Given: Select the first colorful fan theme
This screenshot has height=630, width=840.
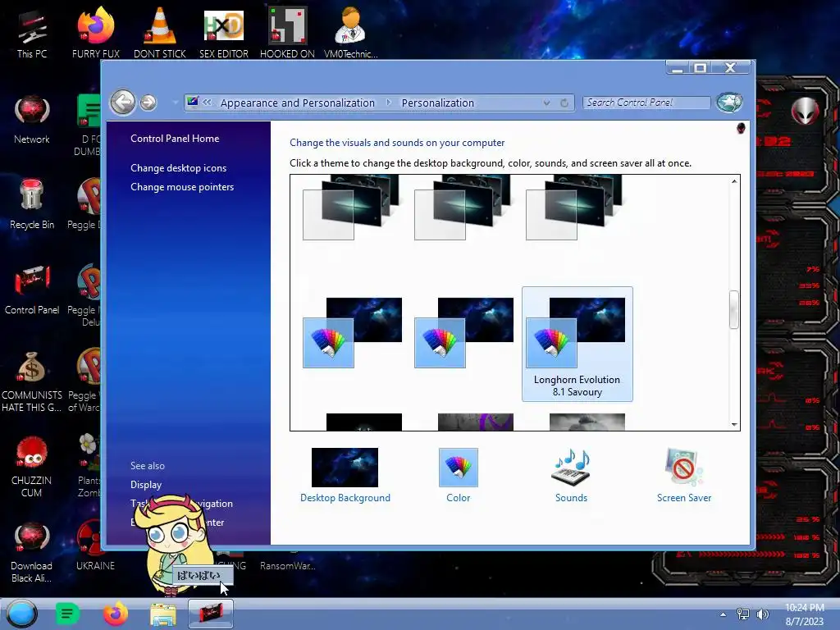Looking at the screenshot, I should [352, 332].
